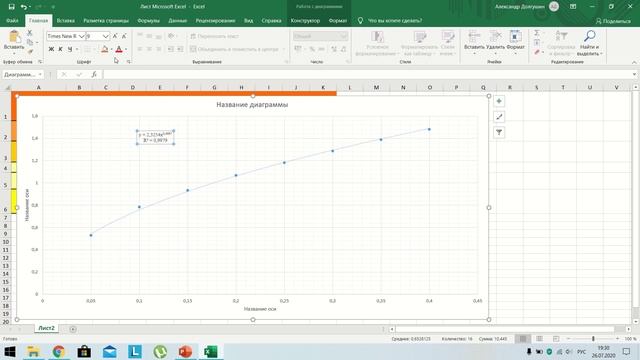
Task: Select Normal view in status bar
Action: click(x=523, y=339)
